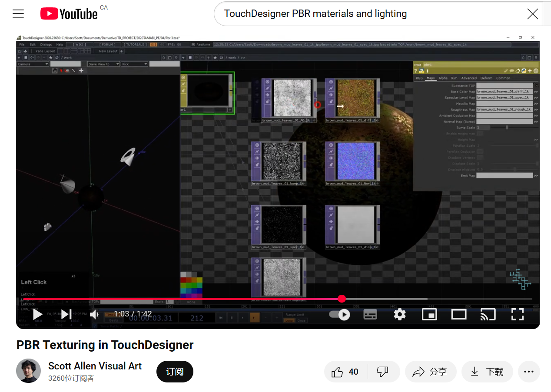This screenshot has height=392, width=551.
Task: Click the star bookmark icon in the pane path bar
Action: pyautogui.click(x=51, y=58)
